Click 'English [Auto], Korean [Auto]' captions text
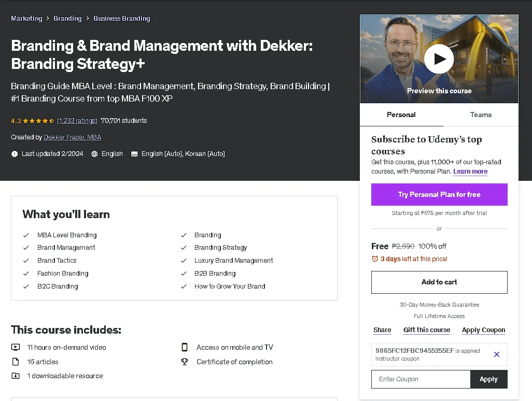Screen dimensions: 532x401 [x=183, y=154]
